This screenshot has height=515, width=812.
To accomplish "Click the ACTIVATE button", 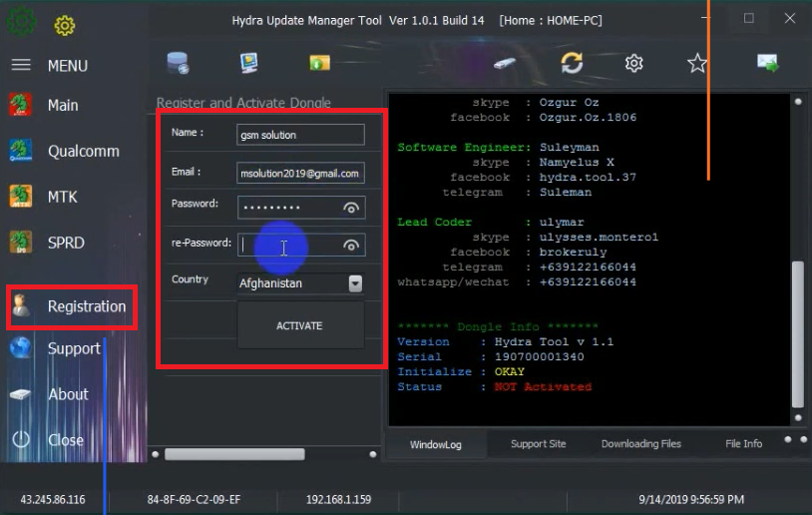I will point(300,325).
